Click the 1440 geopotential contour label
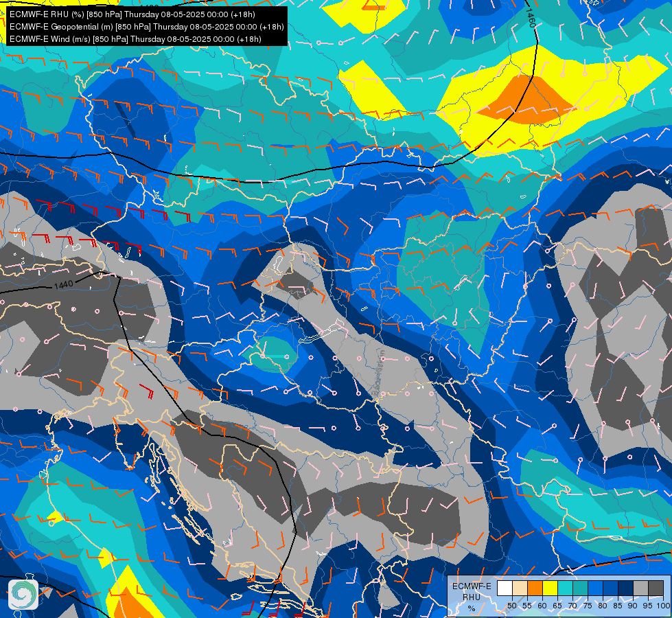 [64, 285]
